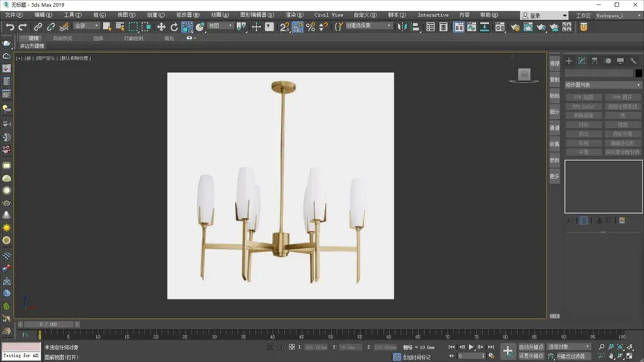Open the Create tab plus icon

coord(569,61)
